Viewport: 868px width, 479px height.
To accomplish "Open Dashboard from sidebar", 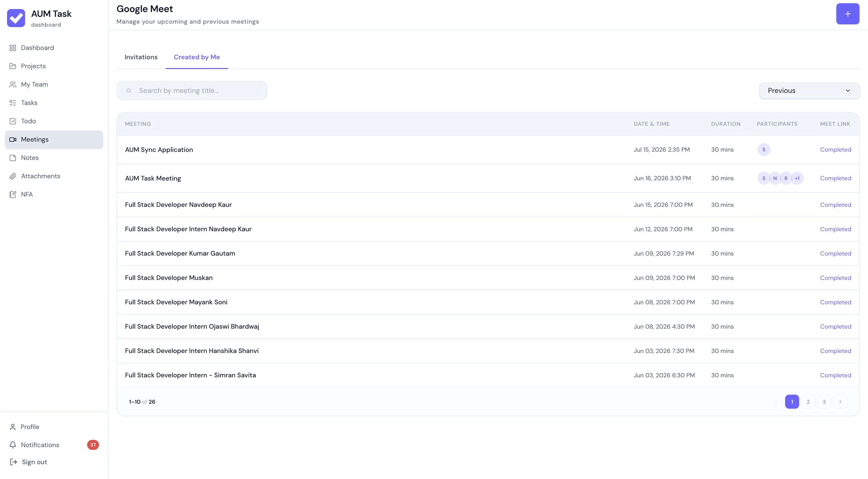I will coord(54,48).
